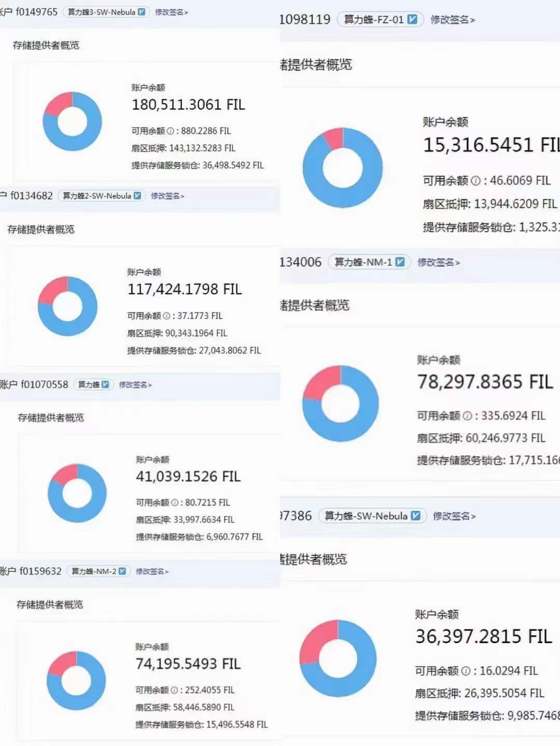Click info icon next to 80.7215 FIL
The width and height of the screenshot is (560, 746).
tap(175, 502)
